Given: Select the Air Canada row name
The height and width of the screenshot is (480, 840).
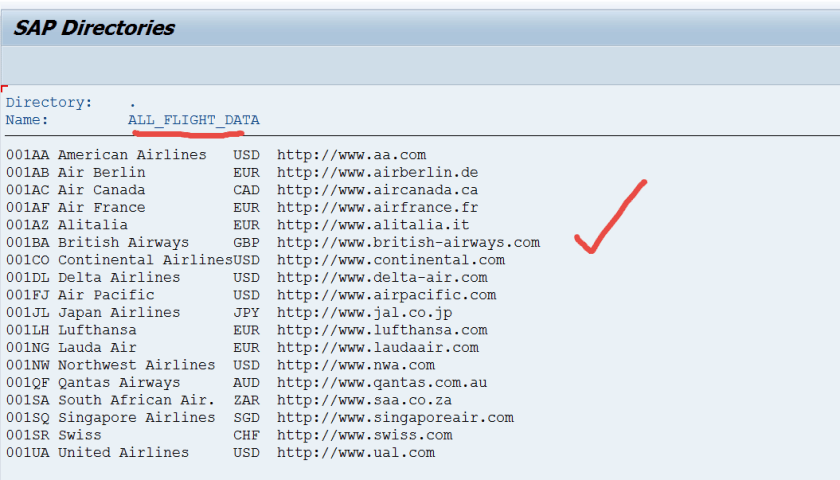Looking at the screenshot, I should (102, 190).
